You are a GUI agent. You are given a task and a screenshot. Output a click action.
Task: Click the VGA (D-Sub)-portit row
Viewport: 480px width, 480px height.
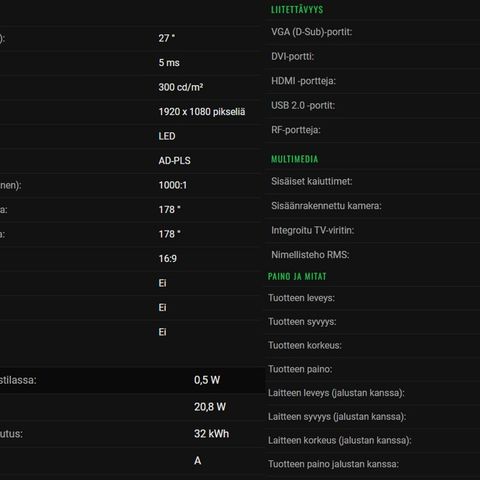[372, 32]
